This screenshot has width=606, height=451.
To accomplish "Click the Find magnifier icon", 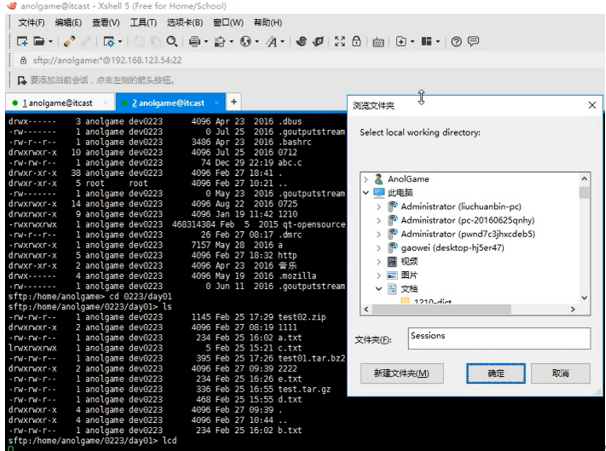I will tap(172, 41).
